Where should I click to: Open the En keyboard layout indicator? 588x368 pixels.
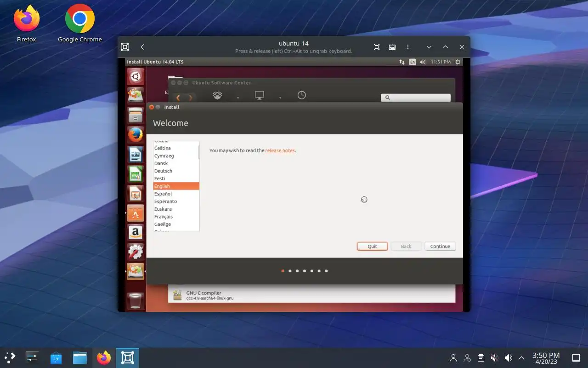413,62
